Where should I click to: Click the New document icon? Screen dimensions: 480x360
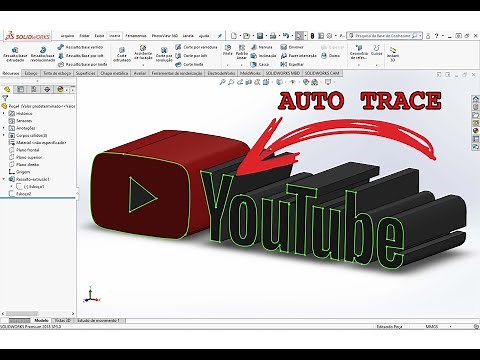(x=234, y=36)
